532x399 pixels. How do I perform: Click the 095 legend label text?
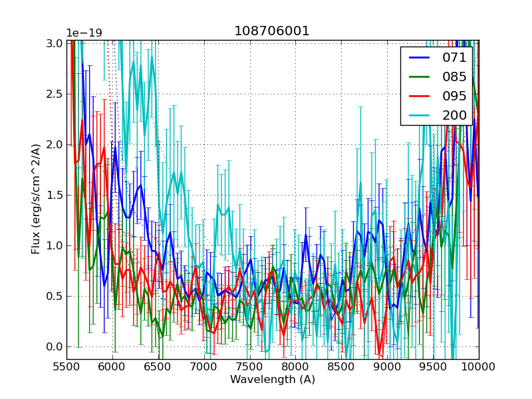pyautogui.click(x=454, y=96)
